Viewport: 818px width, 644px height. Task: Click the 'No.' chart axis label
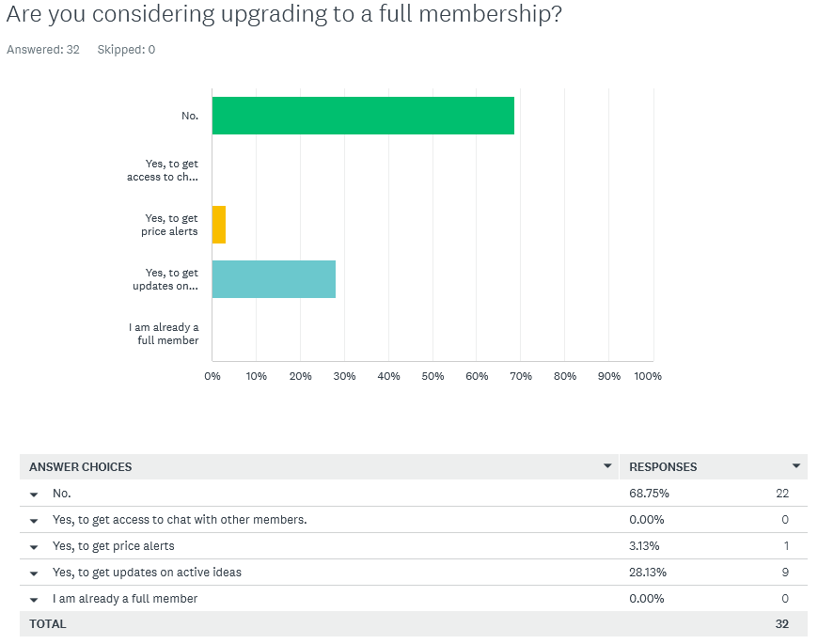189,116
